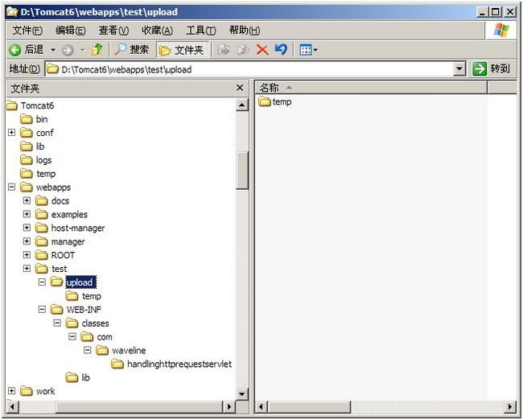Open the Views dropdown button

pyautogui.click(x=308, y=50)
